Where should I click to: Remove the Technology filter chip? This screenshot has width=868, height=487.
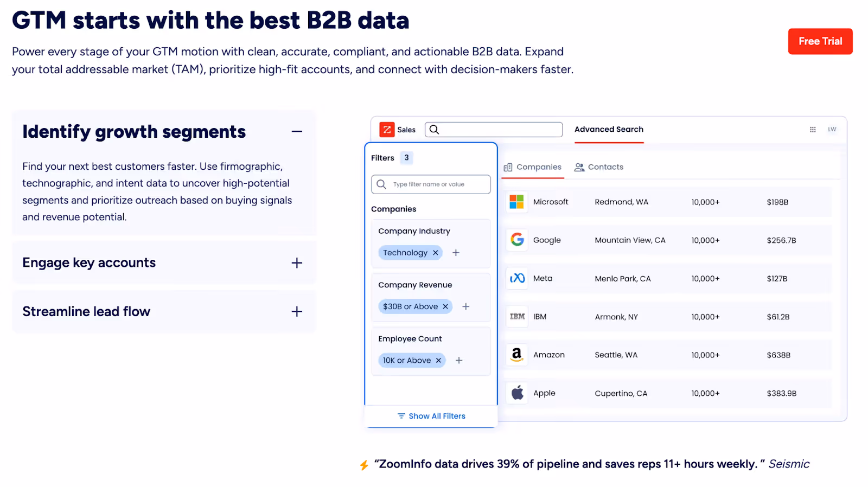pos(435,253)
